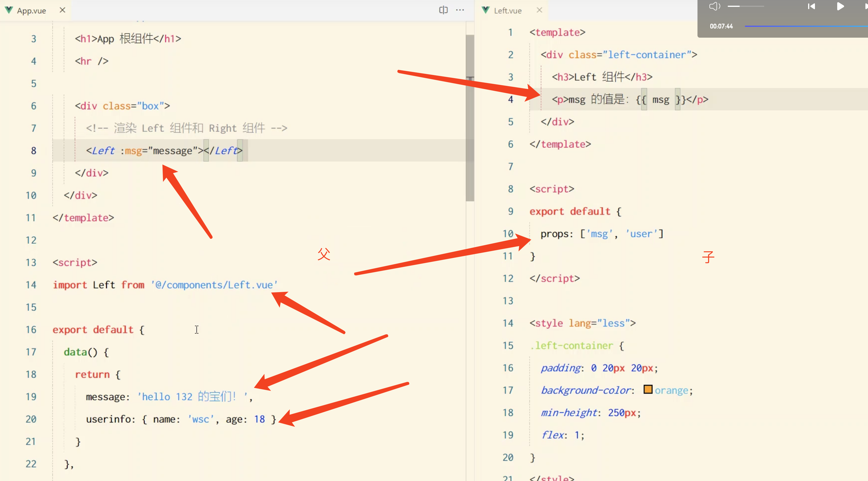Switch to the Left.vue tab
Screen dimensions: 868x481
click(x=508, y=11)
